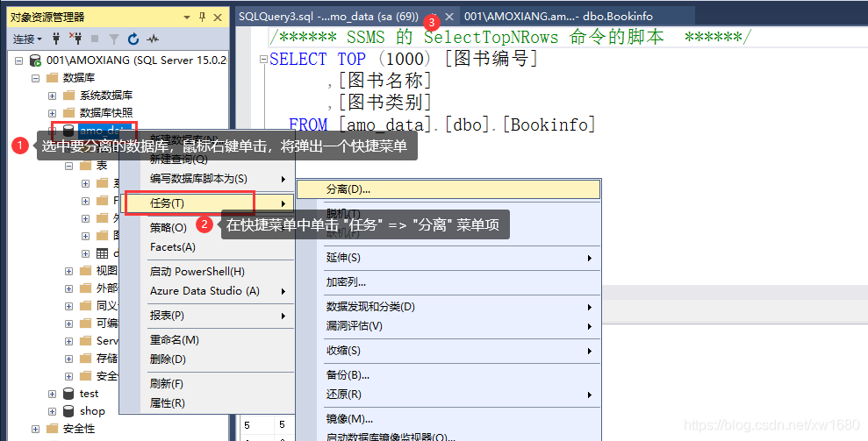Open the activity monitor pulse icon
868x441 pixels.
coord(153,39)
